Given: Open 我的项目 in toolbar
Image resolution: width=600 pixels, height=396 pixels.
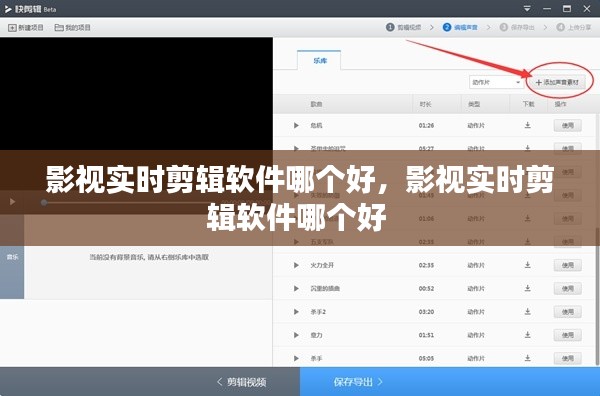Looking at the screenshot, I should click(73, 28).
